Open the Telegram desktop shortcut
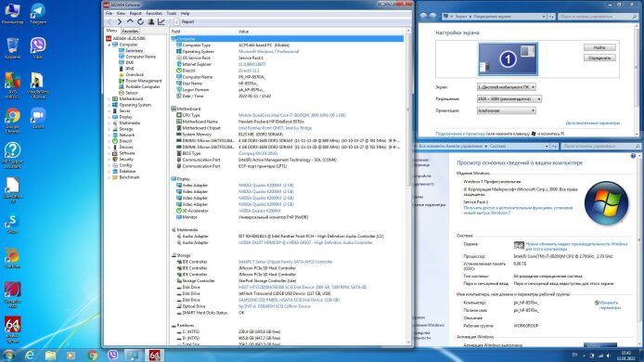Image resolution: width=644 pixels, height=362 pixels. click(x=38, y=13)
